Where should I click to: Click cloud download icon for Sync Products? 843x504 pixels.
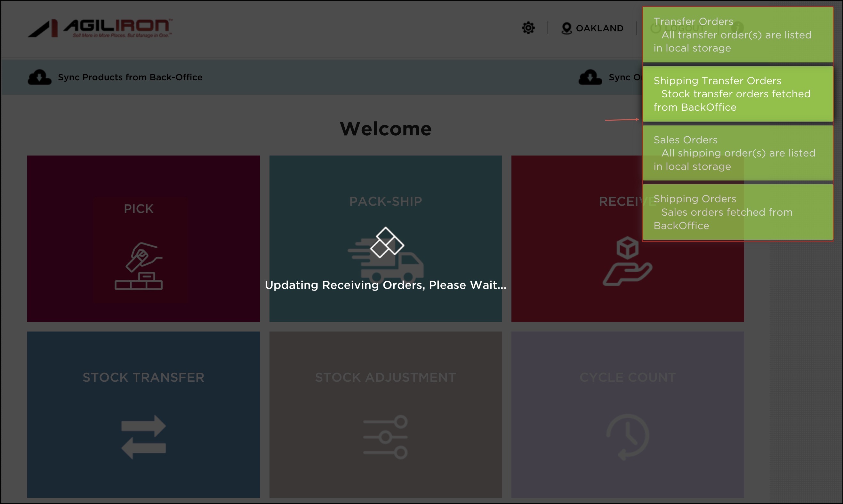[x=39, y=77]
